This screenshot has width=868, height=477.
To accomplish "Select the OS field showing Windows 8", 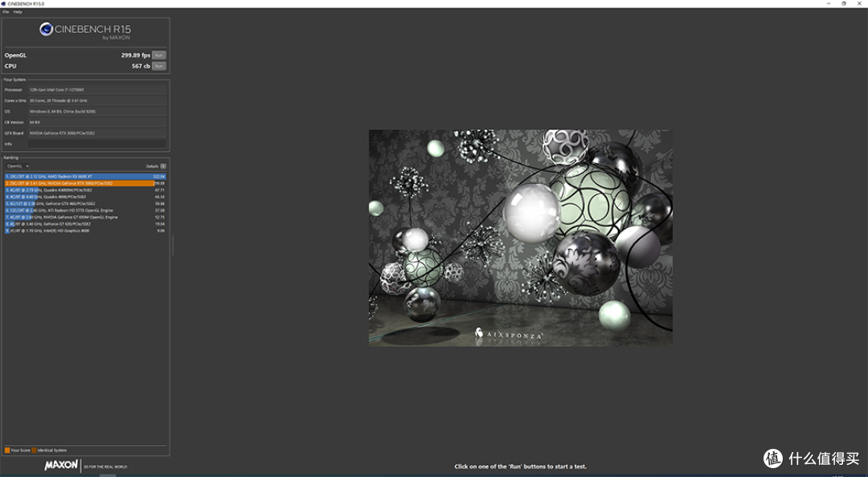I will [x=97, y=112].
